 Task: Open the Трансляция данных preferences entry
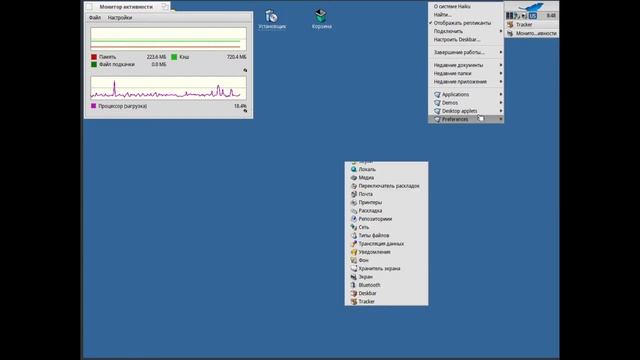(x=386, y=244)
